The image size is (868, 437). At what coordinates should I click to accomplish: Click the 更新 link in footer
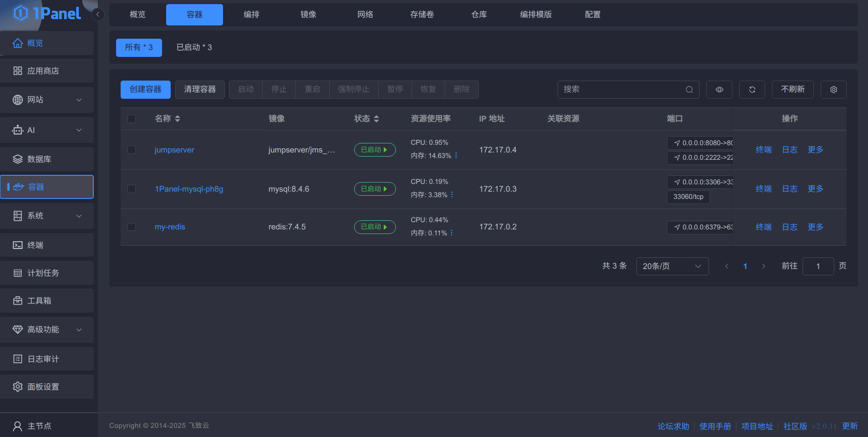pos(850,426)
